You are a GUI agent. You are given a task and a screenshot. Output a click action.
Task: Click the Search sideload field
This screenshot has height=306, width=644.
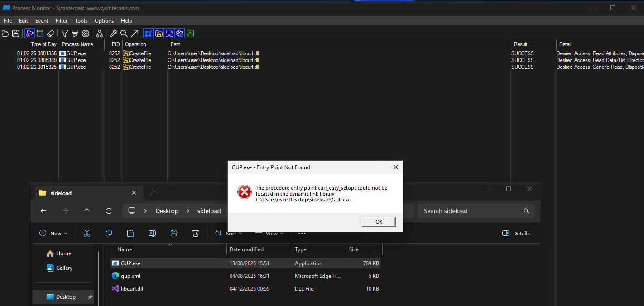click(x=471, y=211)
